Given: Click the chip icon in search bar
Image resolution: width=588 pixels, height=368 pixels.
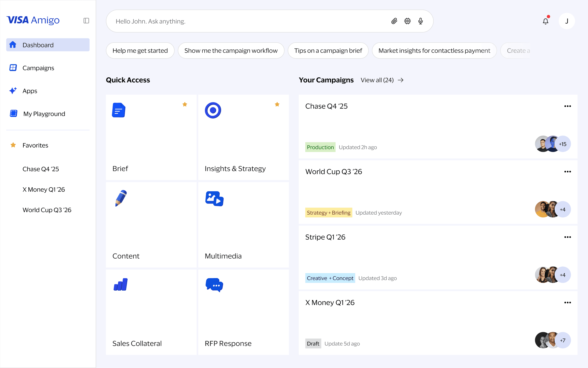Looking at the screenshot, I should [407, 21].
